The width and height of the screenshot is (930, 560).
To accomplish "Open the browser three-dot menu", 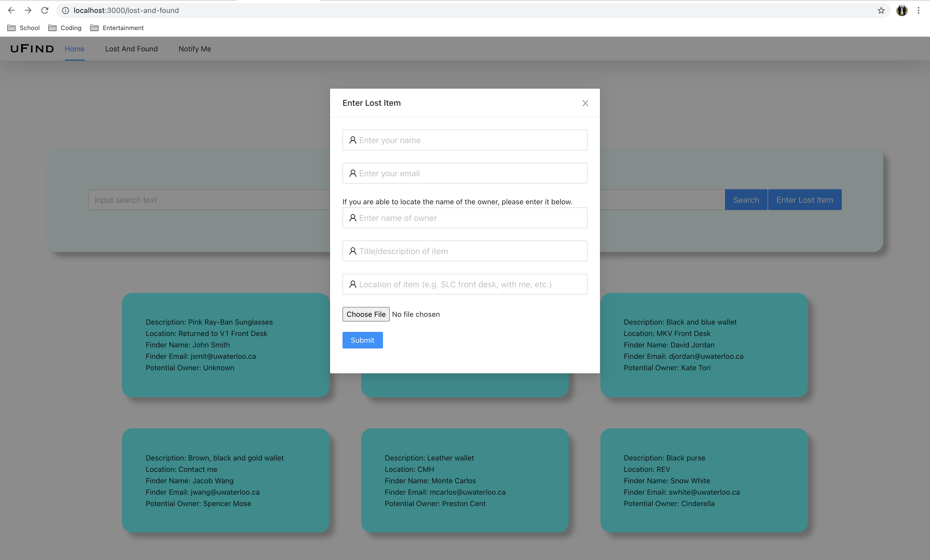I will [918, 10].
